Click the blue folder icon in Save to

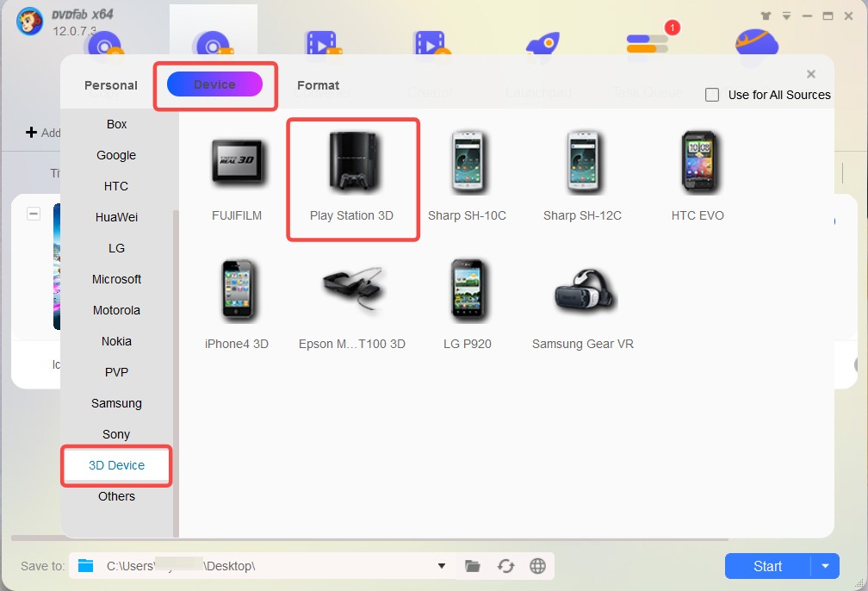(86, 565)
